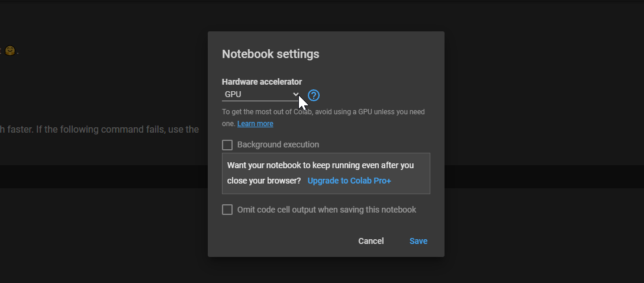
Task: Expand the Hardware accelerator dropdown arrow
Action: [x=296, y=94]
